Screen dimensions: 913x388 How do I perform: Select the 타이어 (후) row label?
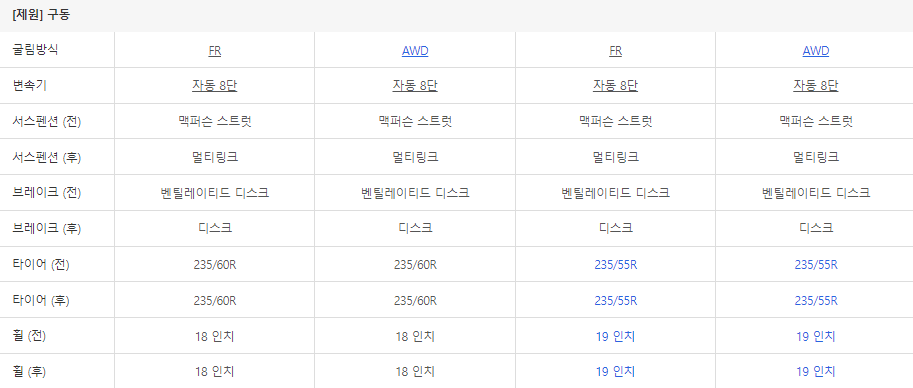[x=41, y=301]
